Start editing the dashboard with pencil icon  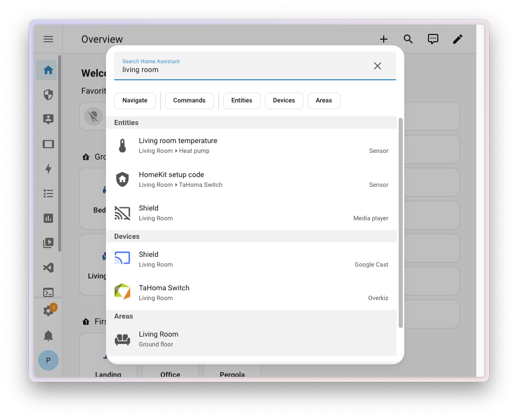(457, 39)
